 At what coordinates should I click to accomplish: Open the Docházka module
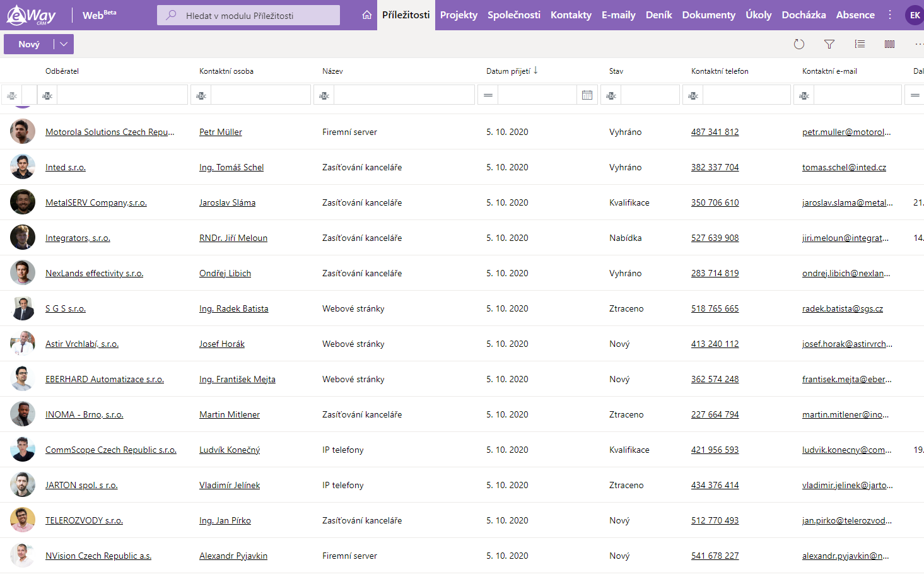point(804,15)
